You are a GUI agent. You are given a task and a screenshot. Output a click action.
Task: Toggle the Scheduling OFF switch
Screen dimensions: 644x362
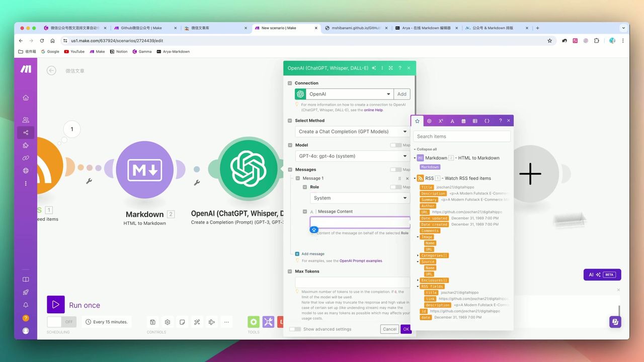pos(62,322)
